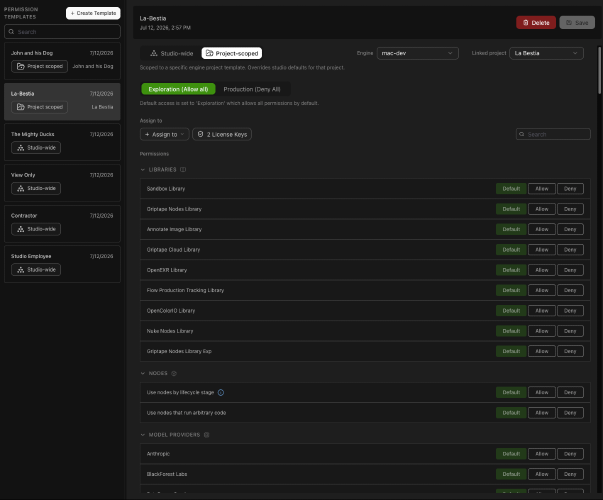The height and width of the screenshot is (500, 603).
Task: Open the View Only template
Action: coord(62,183)
